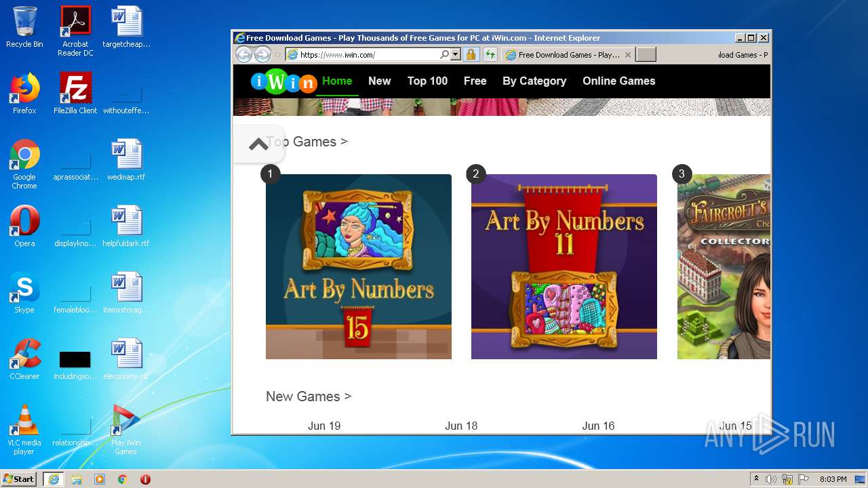The height and width of the screenshot is (488, 868).
Task: Open FileZilla Client desktop shortcut
Action: (75, 94)
